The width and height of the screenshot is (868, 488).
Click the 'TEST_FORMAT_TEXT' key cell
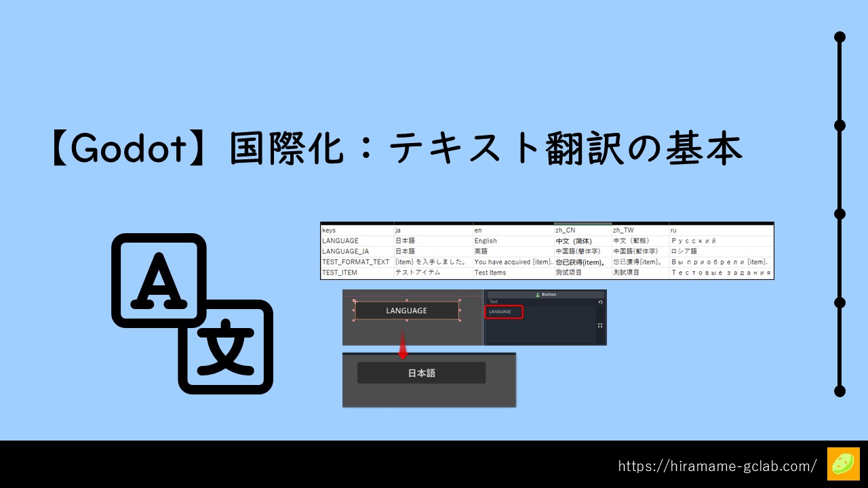pos(357,262)
